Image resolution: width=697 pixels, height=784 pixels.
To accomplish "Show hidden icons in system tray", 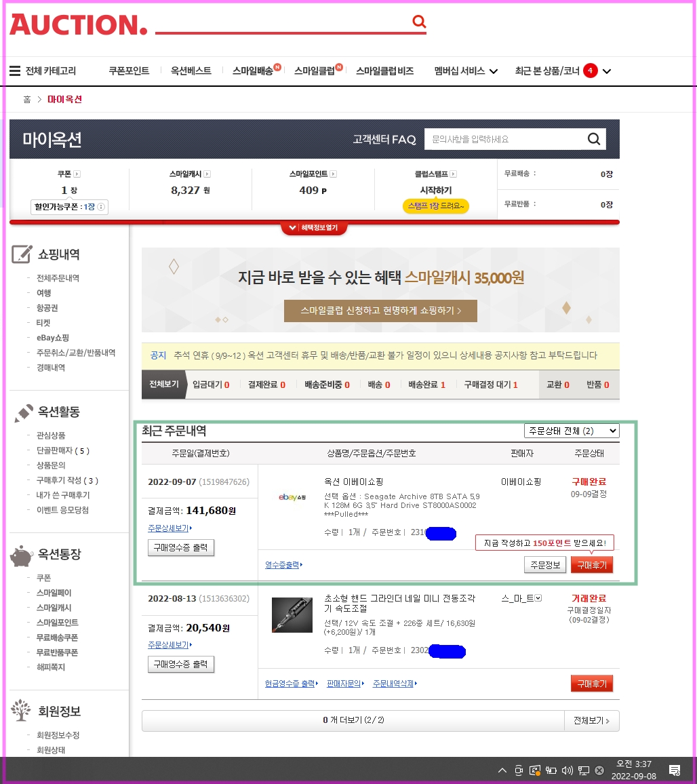I will pyautogui.click(x=502, y=770).
